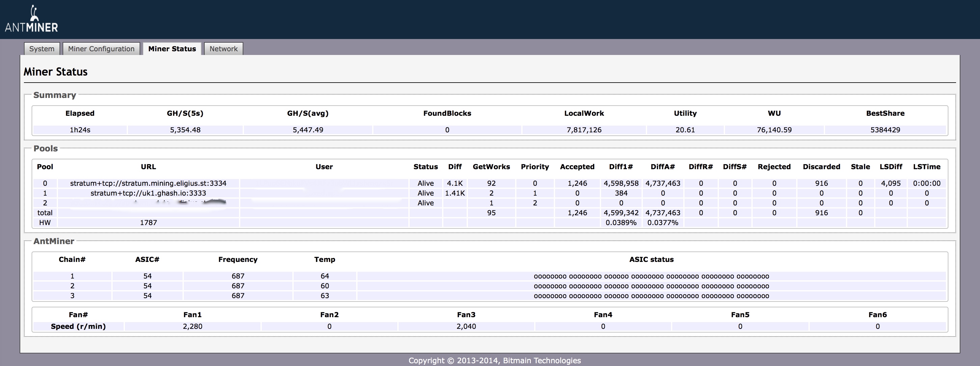Click chain 1 frequency 687
The height and width of the screenshot is (366, 980).
pos(238,276)
